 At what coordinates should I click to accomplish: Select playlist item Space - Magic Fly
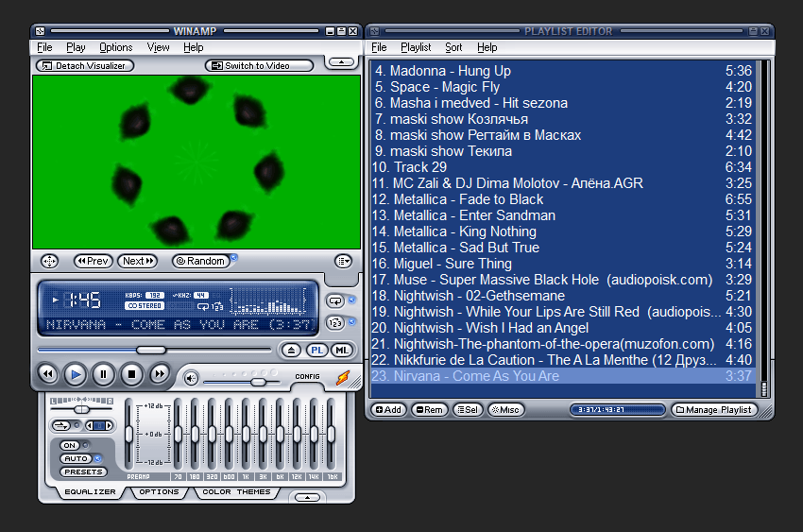tap(563, 87)
